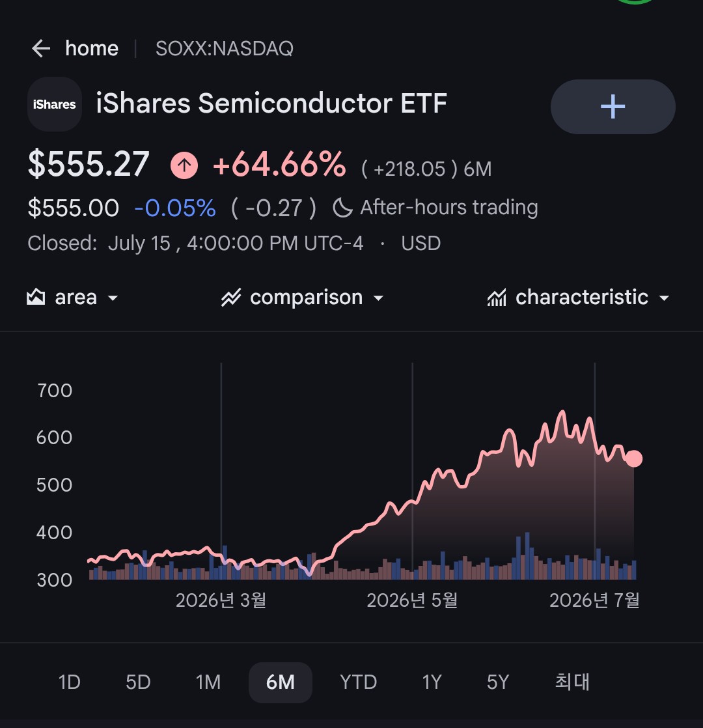The height and width of the screenshot is (728, 703).
Task: Select the 5D time range
Action: (x=138, y=682)
